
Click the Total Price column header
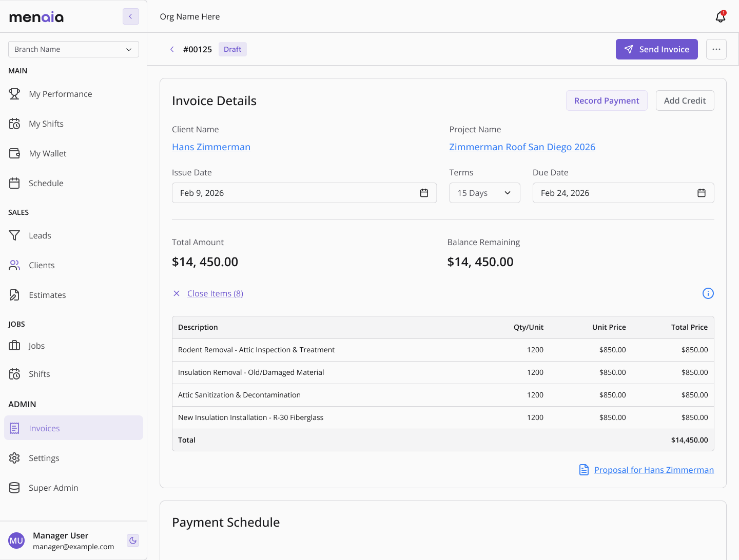click(689, 327)
